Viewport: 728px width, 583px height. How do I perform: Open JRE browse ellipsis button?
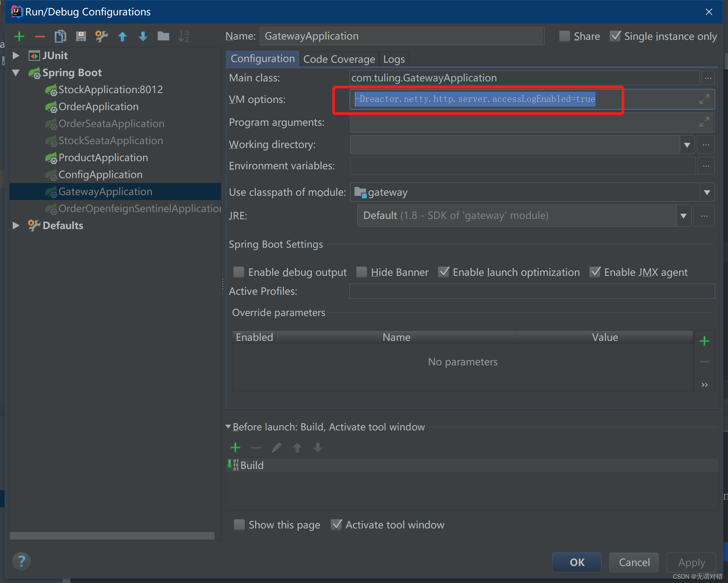click(x=704, y=216)
